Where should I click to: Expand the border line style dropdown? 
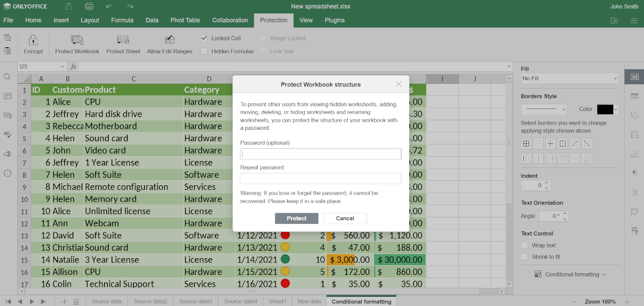(544, 109)
